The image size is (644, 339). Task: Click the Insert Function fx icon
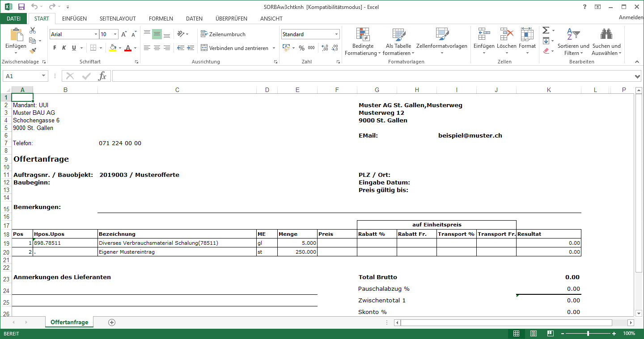coord(102,76)
